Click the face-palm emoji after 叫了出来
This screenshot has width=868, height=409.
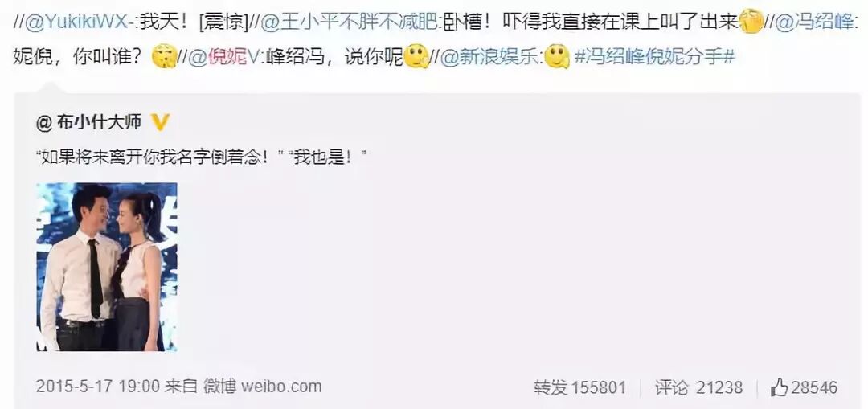(751, 23)
